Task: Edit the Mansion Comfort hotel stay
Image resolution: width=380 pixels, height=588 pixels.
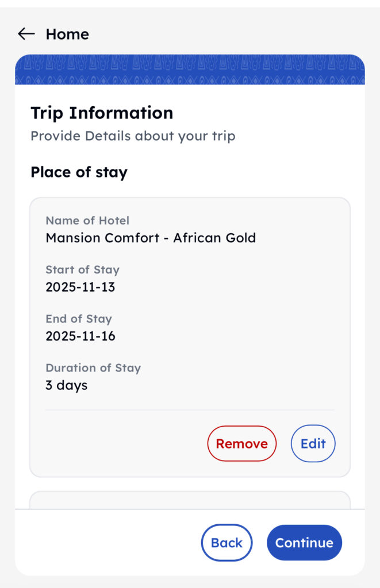Action: [x=313, y=443]
